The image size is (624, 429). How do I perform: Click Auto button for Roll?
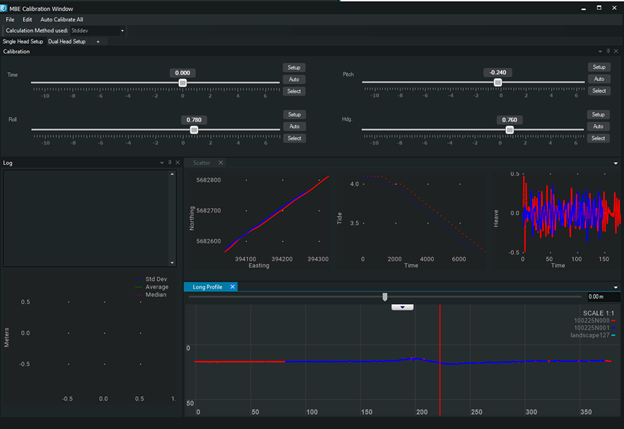click(x=294, y=127)
